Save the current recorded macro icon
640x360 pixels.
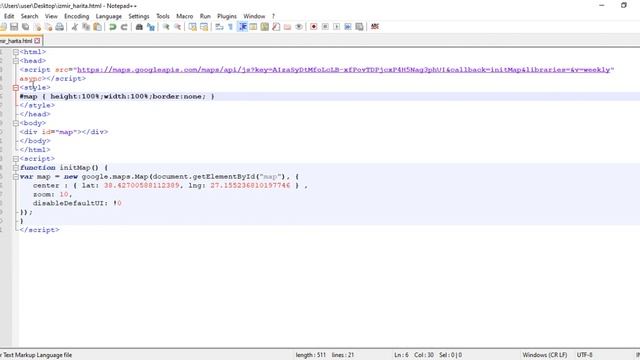[x=359, y=27]
